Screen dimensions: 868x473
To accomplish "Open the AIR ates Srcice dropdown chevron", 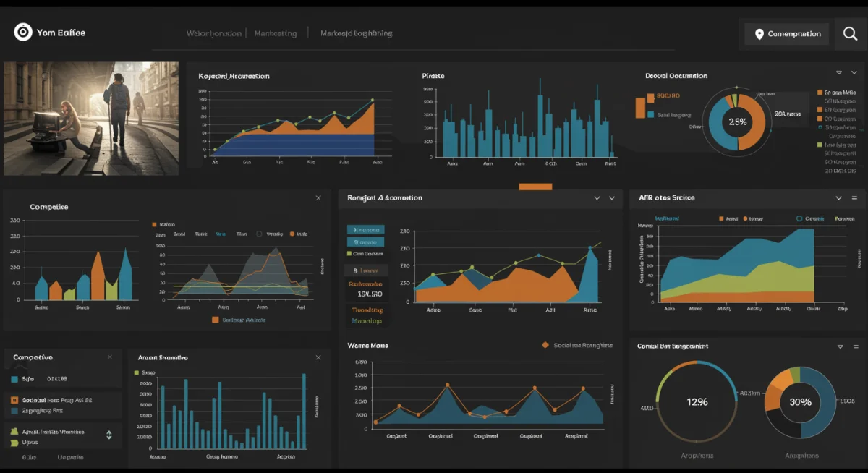I will (838, 197).
